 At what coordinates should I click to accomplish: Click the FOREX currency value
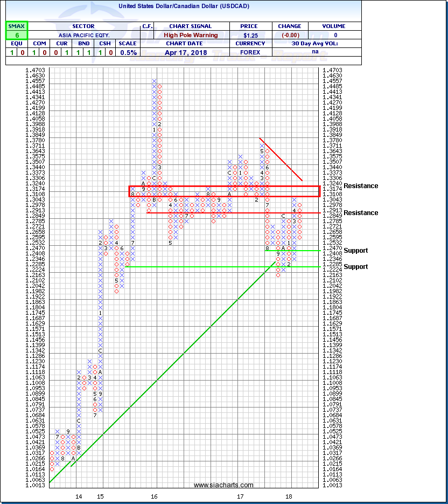click(250, 53)
